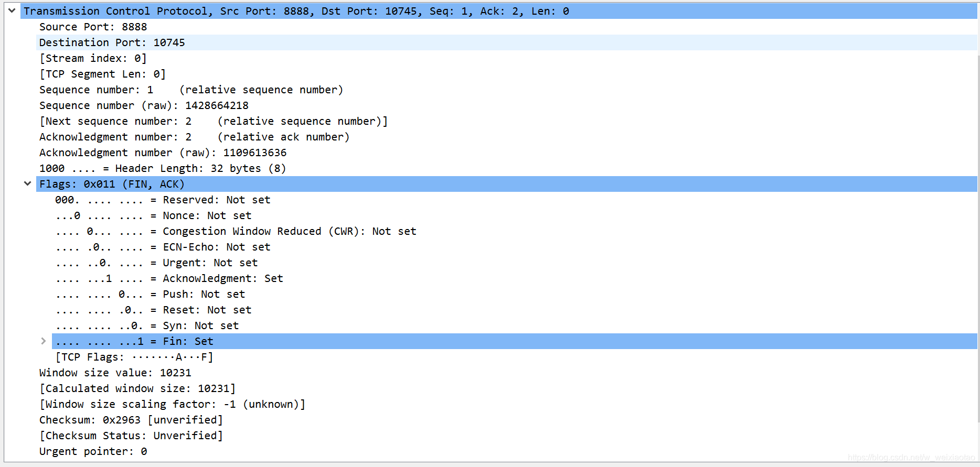Screen dimensions: 980x467
Task: Click the [TCP Flags: ·······A···F] row
Action: click(x=514, y=357)
